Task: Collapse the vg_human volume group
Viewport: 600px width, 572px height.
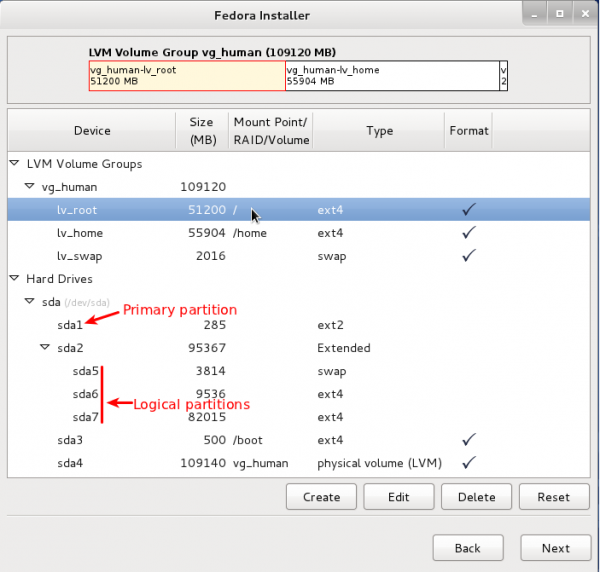Action: coord(30,186)
